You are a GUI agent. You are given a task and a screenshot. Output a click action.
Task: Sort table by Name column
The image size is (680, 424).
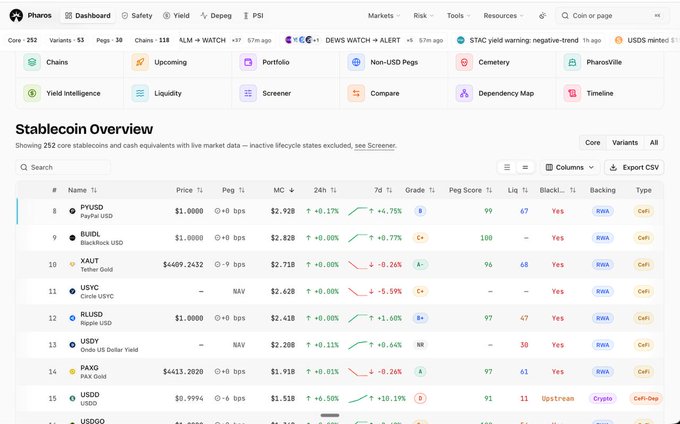click(x=82, y=190)
